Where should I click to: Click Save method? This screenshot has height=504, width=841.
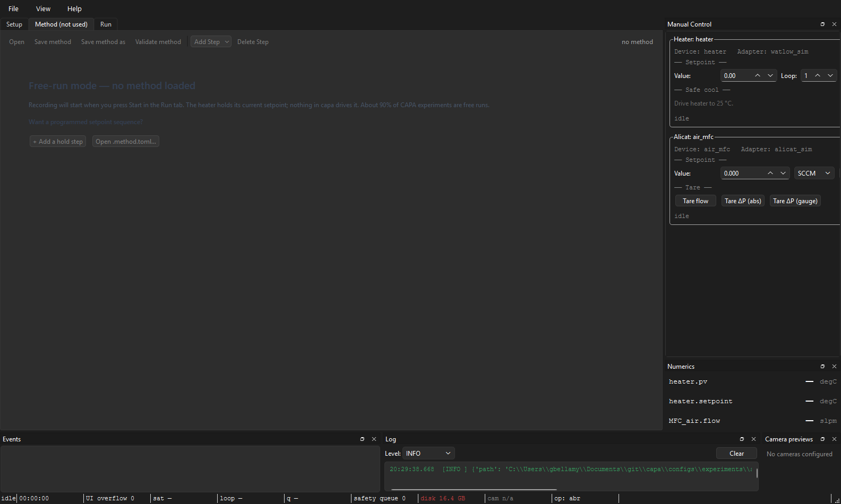coord(53,42)
